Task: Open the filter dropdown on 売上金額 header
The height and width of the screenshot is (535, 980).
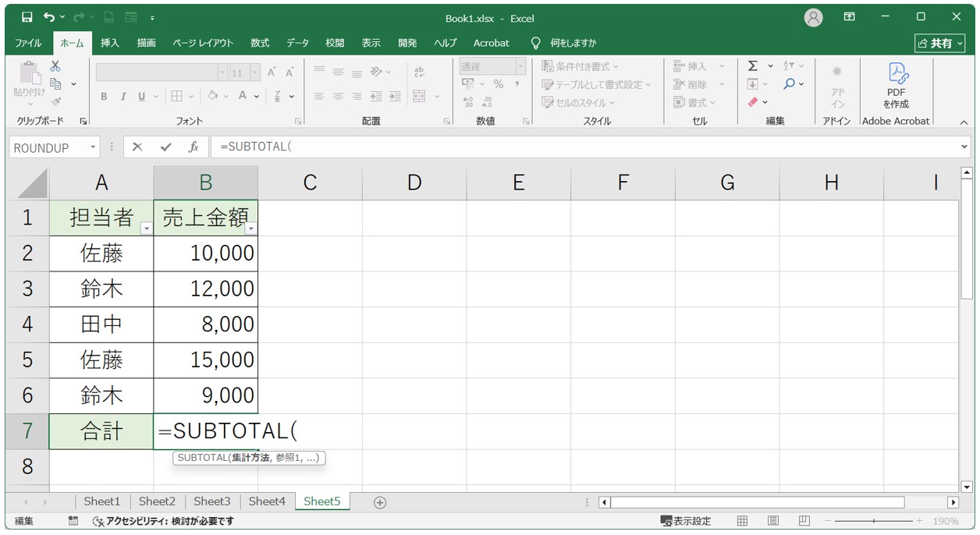Action: point(250,228)
